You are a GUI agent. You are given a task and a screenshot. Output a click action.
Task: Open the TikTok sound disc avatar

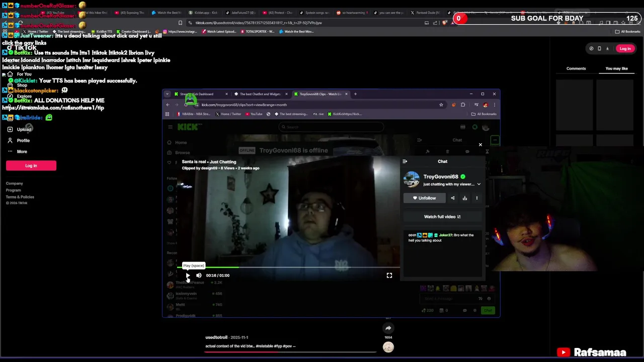(388, 347)
